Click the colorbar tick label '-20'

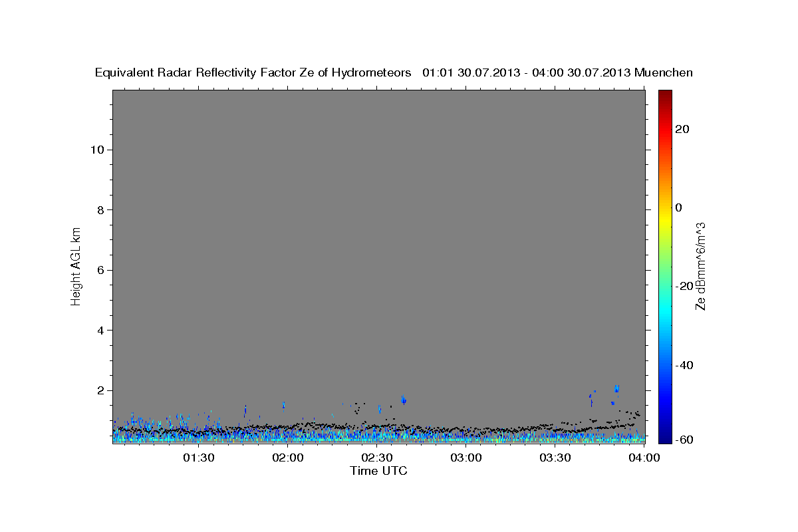click(x=684, y=286)
